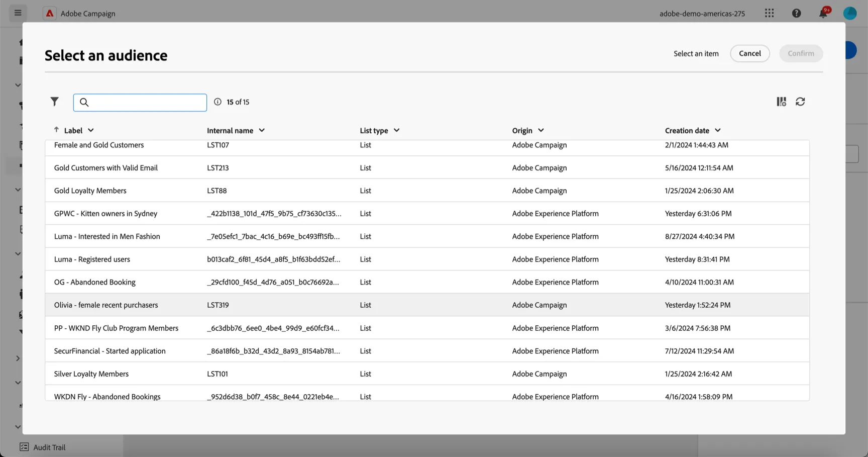Select PP - WKND Fly Club Program Members
The width and height of the screenshot is (868, 457).
tap(427, 328)
